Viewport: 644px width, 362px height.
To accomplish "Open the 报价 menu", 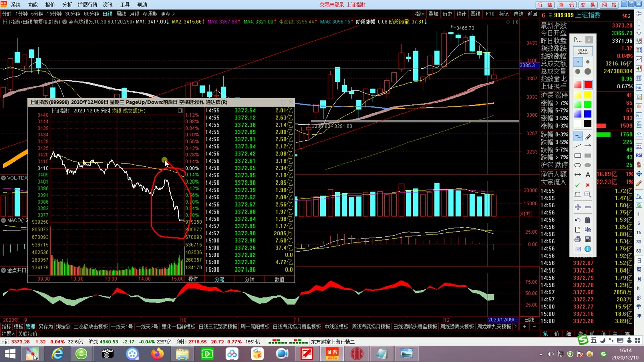I will coord(50,5).
